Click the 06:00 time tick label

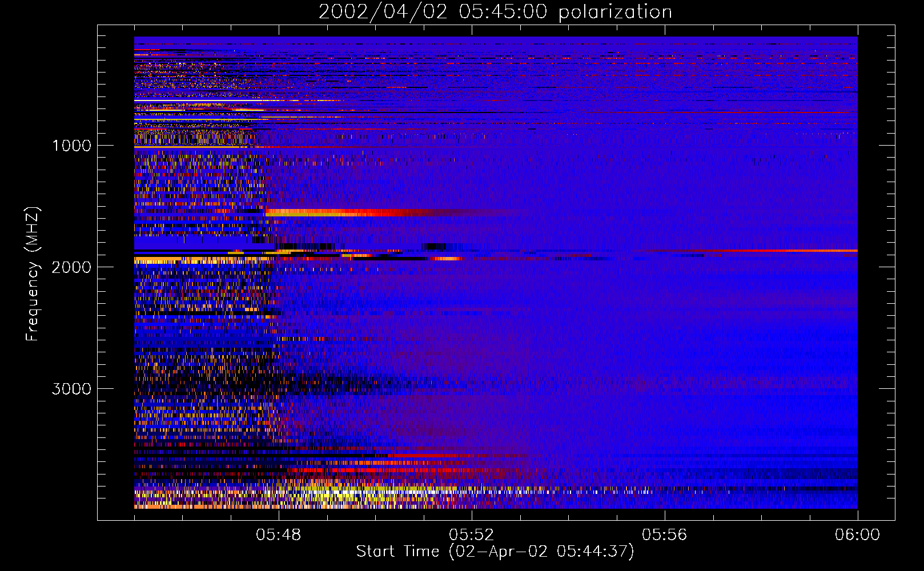click(857, 535)
